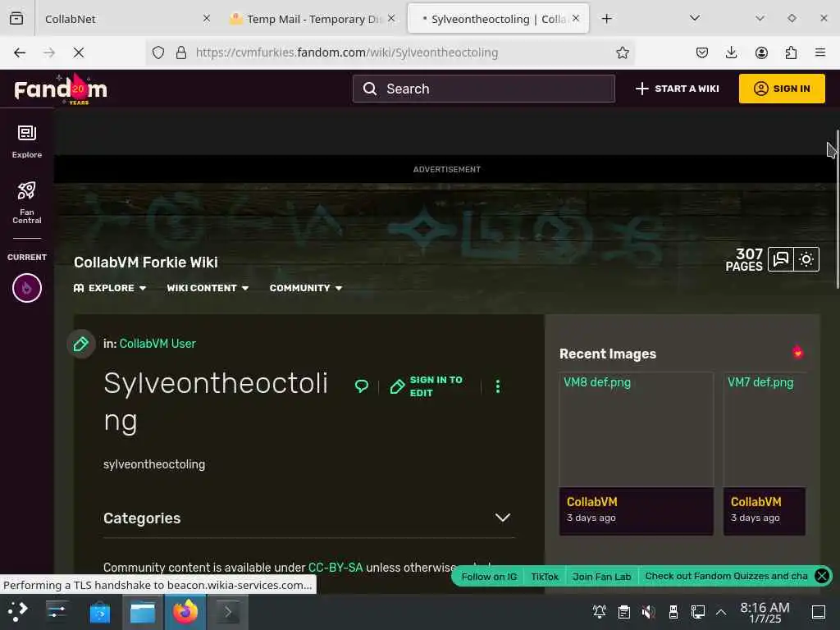
Task: Click Sign In To Edit
Action: tap(427, 386)
